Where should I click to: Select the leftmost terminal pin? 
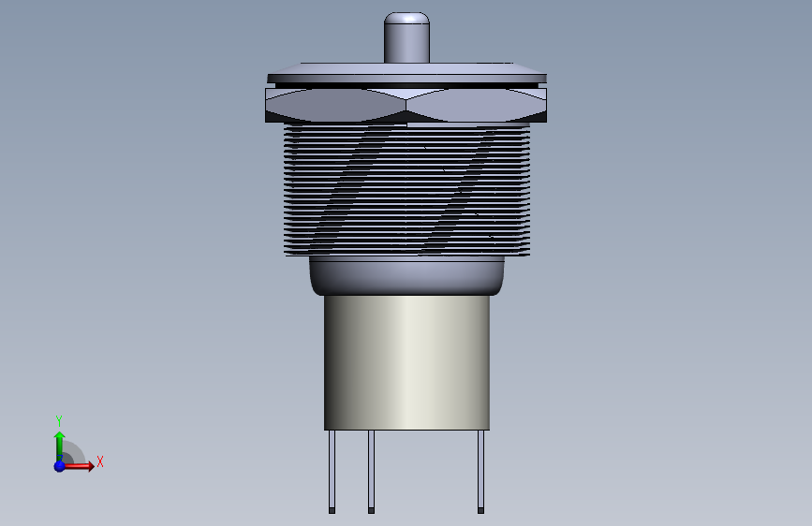pos(332,472)
